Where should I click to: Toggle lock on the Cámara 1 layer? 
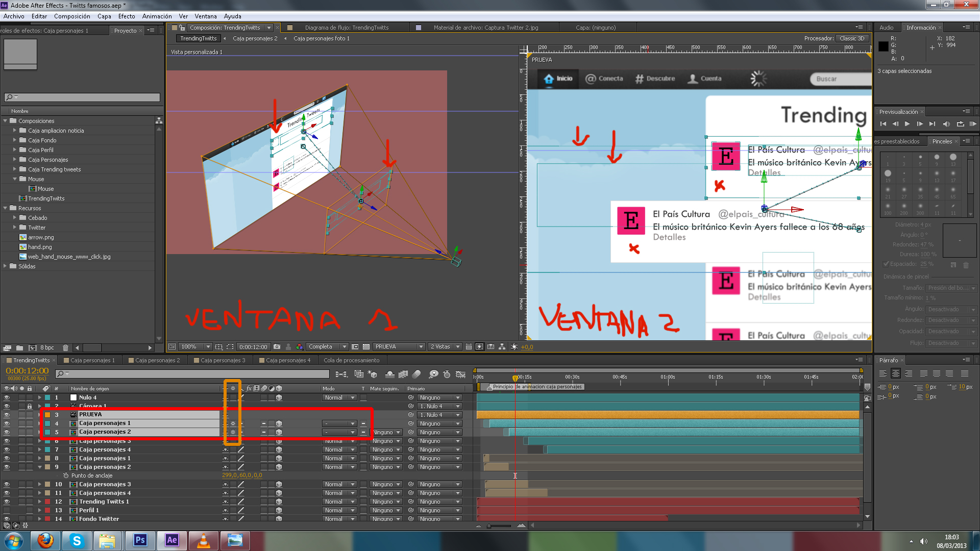[30, 407]
